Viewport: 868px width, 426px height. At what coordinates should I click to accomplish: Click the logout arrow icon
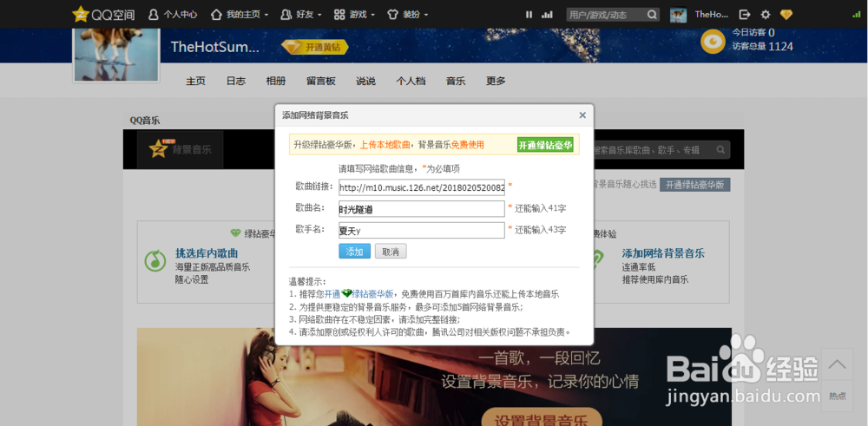[745, 15]
